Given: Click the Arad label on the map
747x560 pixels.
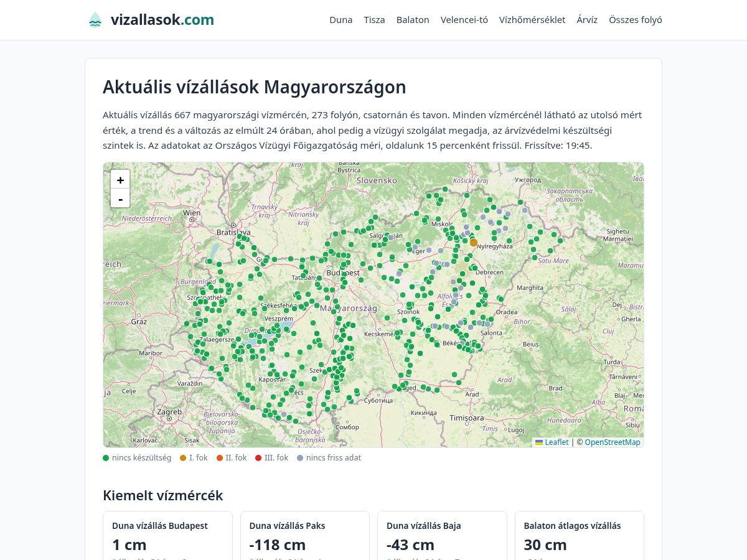Looking at the screenshot, I should [x=472, y=394].
